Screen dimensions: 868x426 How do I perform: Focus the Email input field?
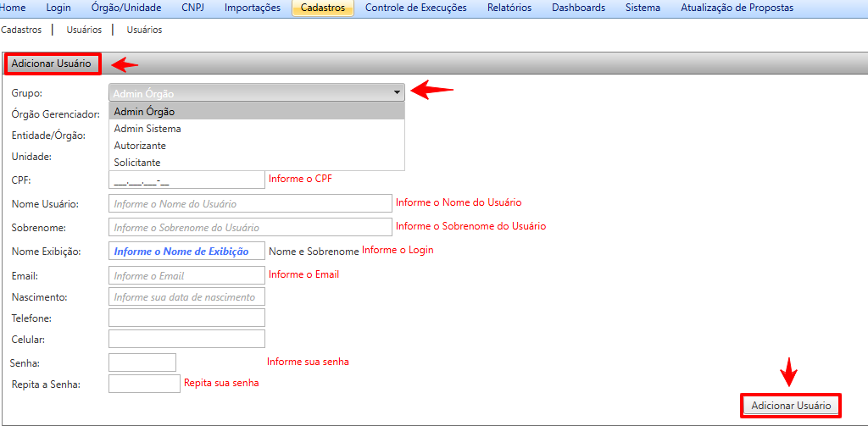pos(186,275)
